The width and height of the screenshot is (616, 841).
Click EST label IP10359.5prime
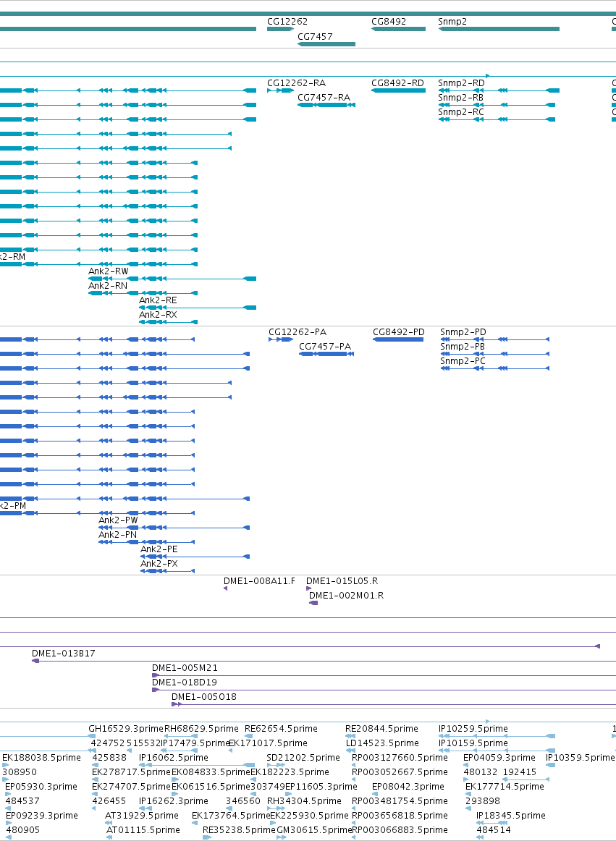point(580,758)
